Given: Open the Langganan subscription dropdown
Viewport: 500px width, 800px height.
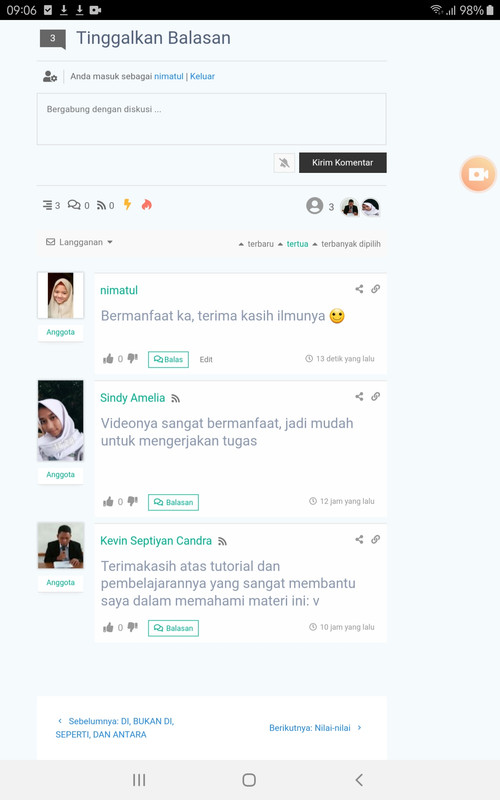Looking at the screenshot, I should click(x=79, y=242).
